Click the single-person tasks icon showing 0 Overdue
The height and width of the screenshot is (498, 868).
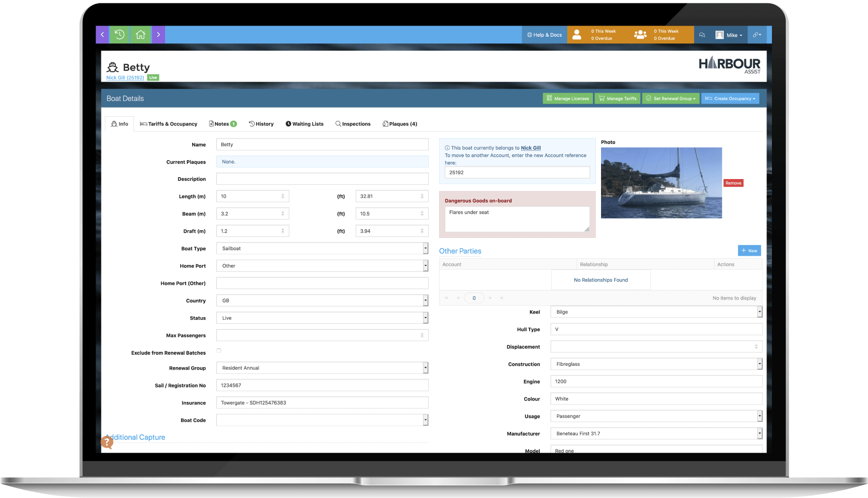(577, 34)
